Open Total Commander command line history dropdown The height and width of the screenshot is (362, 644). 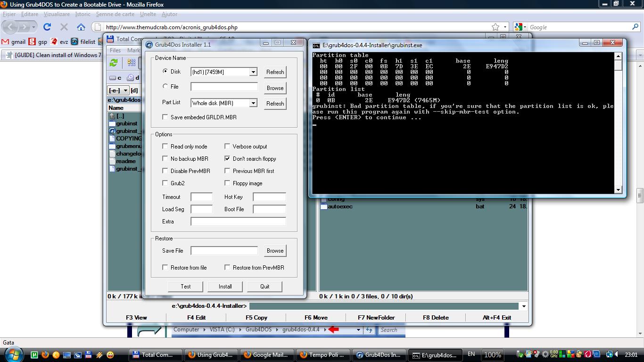click(x=523, y=306)
